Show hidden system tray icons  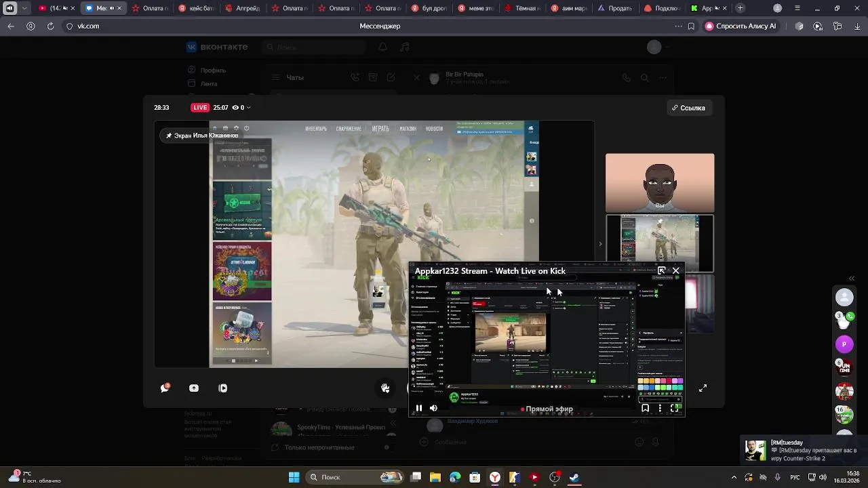click(x=734, y=477)
